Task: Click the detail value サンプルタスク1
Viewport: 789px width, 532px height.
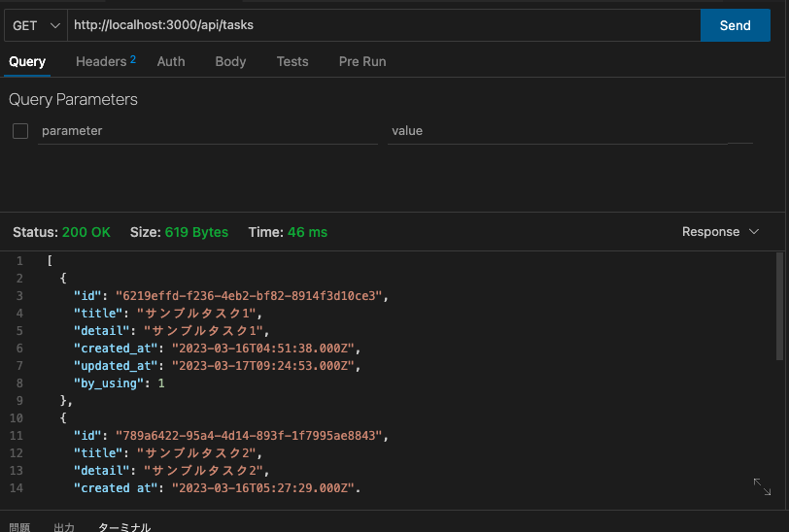Action: point(203,331)
